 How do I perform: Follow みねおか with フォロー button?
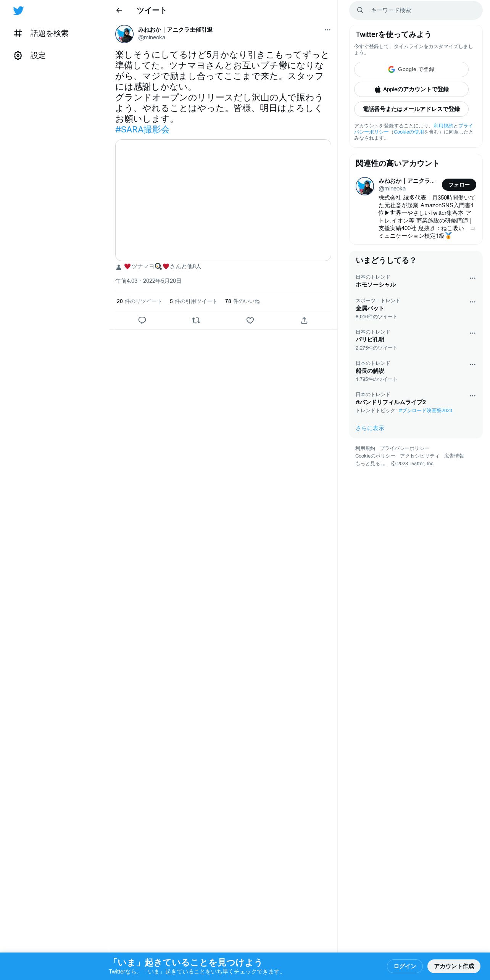coord(459,185)
